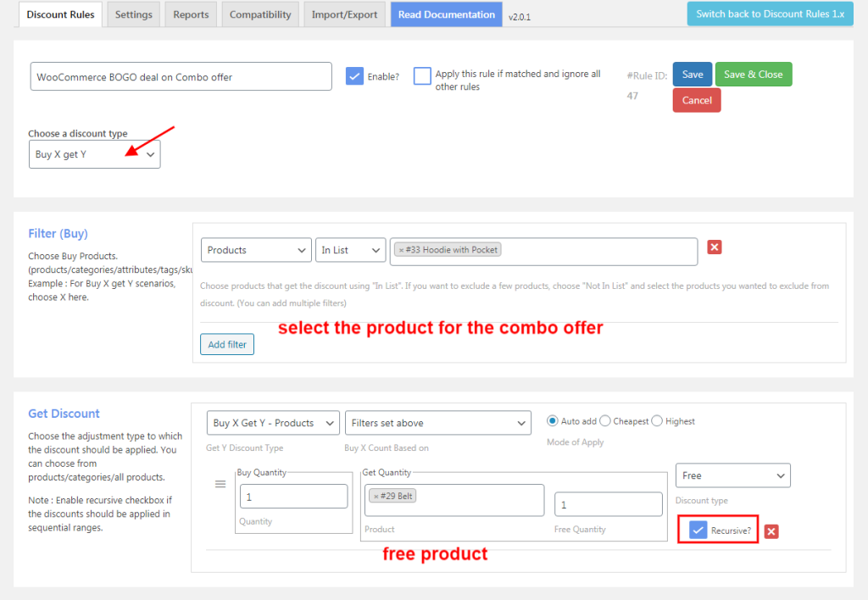Open the Reports tab
Screen dimensions: 868x600
coord(190,14)
